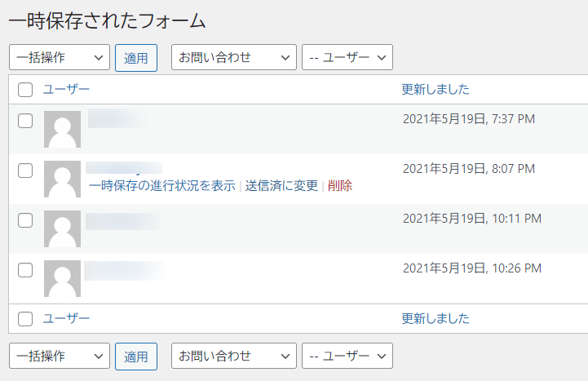Sort by the 更新しました header column

pyautogui.click(x=435, y=89)
